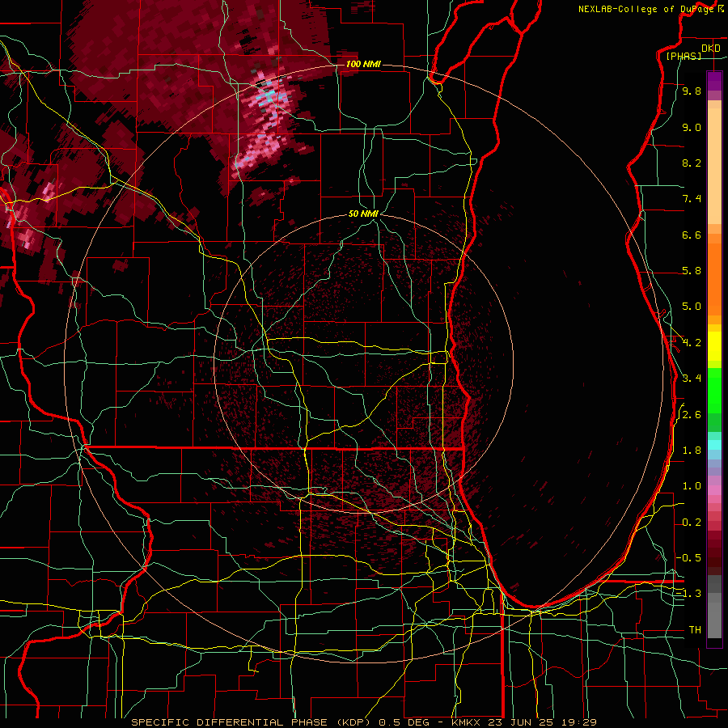This screenshot has width=728, height=728.
Task: Click the 1.0 legend value
Action: (692, 486)
